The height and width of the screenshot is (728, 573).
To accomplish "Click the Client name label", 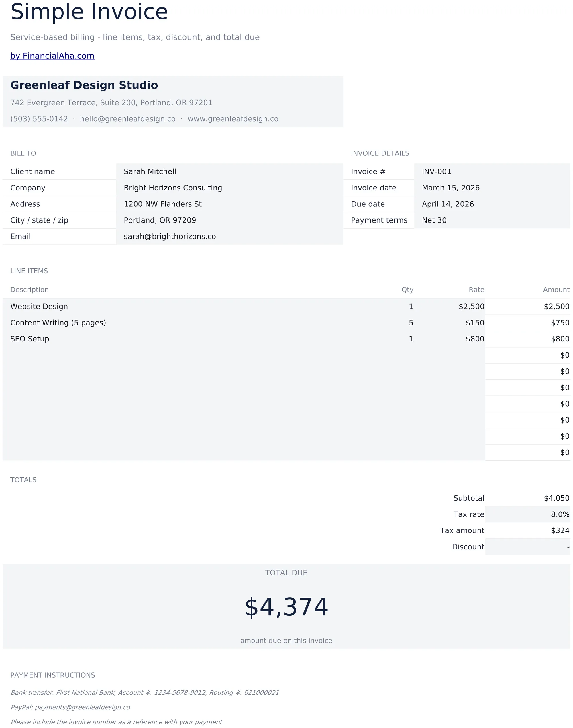I will 33,171.
